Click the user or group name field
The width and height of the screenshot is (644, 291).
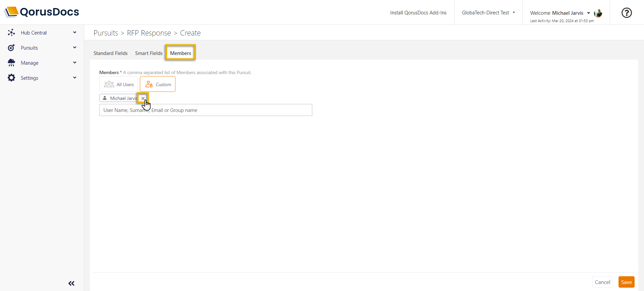click(206, 110)
